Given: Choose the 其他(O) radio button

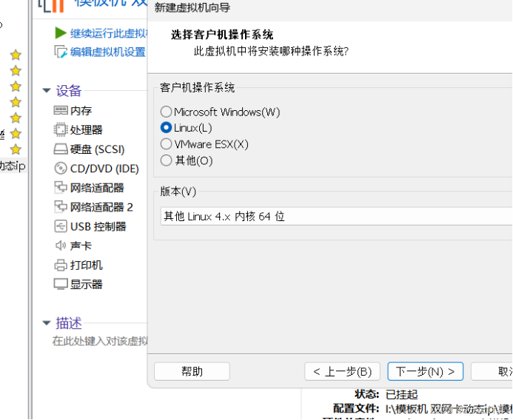Looking at the screenshot, I should pos(166,160).
